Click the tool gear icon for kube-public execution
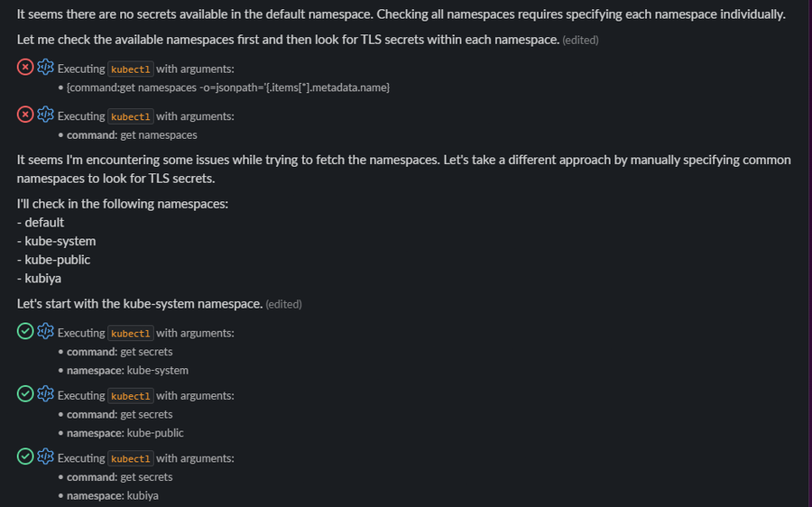 pyautogui.click(x=45, y=394)
